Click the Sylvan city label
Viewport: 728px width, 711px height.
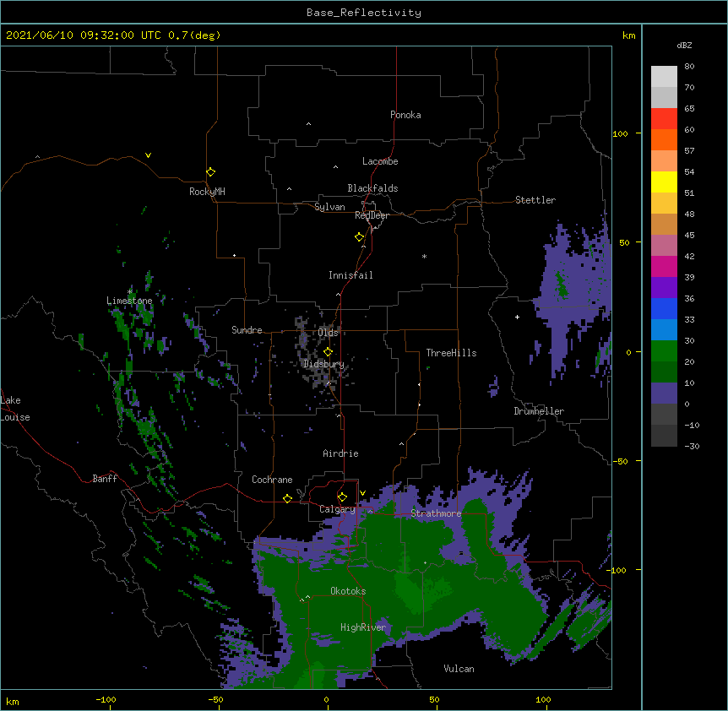point(329,207)
